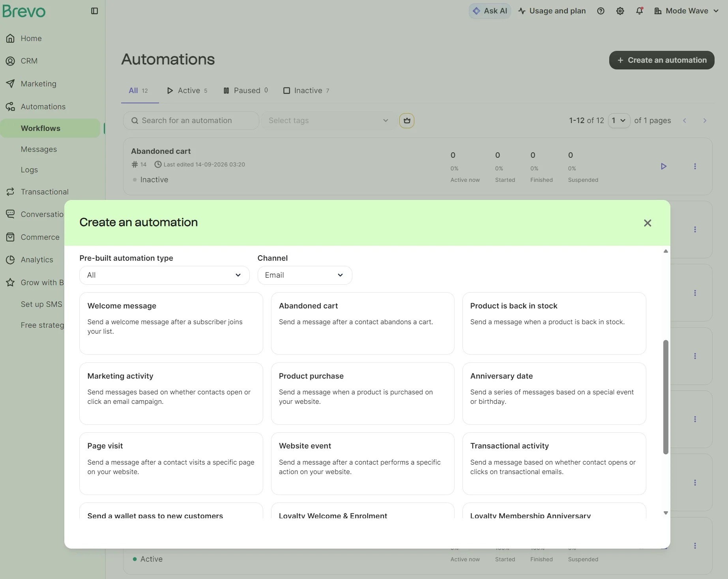Pick the Website event template

tap(363, 464)
